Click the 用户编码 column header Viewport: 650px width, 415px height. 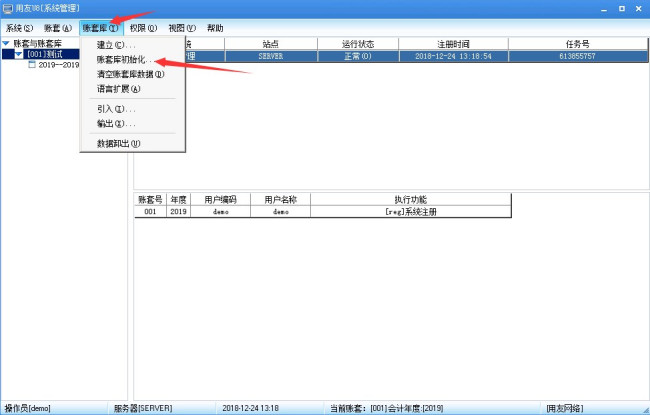pos(221,199)
